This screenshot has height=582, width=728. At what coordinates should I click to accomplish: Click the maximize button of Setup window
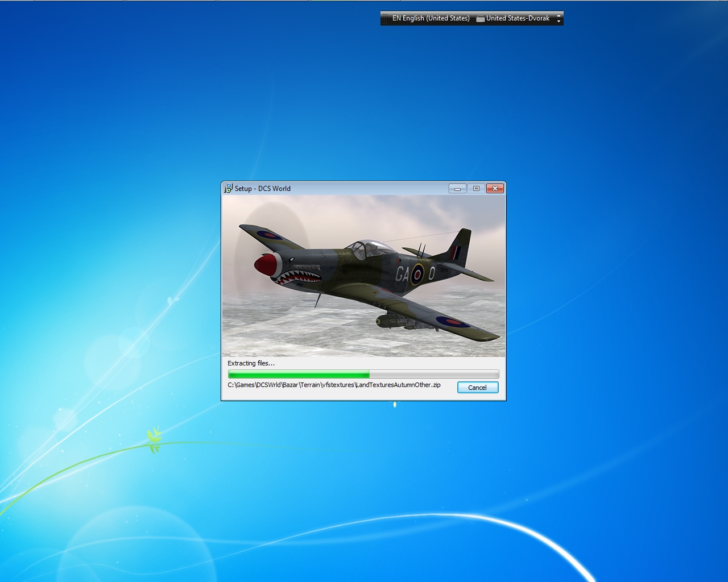476,189
